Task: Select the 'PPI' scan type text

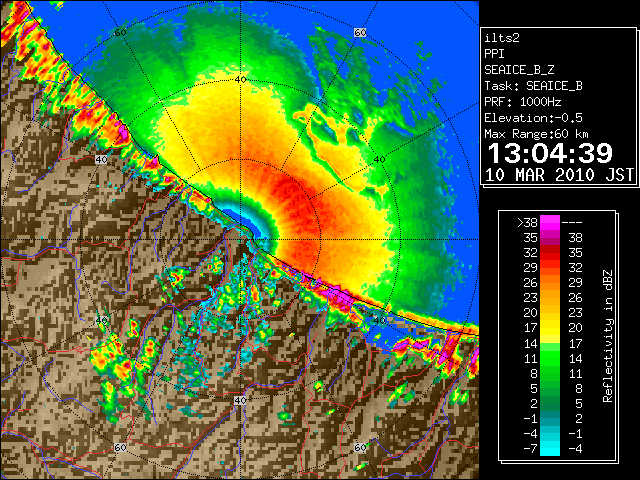Action: coord(494,54)
